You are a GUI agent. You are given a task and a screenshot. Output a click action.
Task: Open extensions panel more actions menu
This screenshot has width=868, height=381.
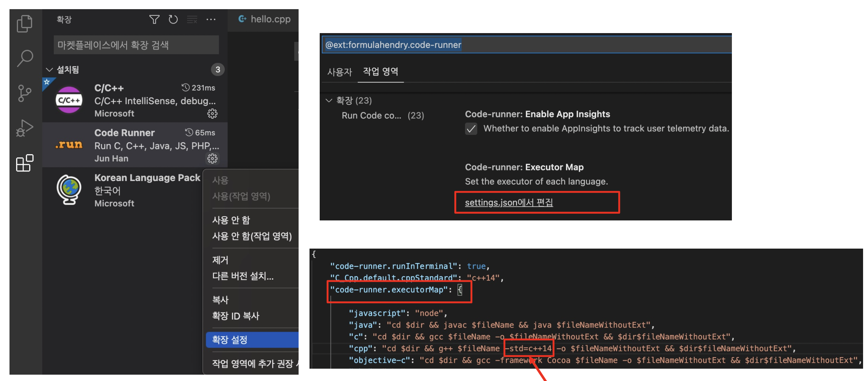tap(211, 19)
